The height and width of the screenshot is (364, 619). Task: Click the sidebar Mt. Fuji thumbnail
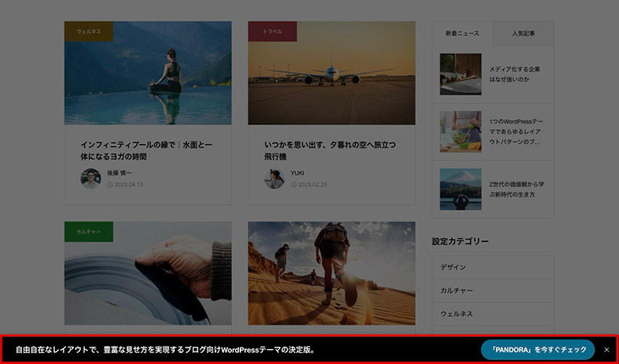461,189
